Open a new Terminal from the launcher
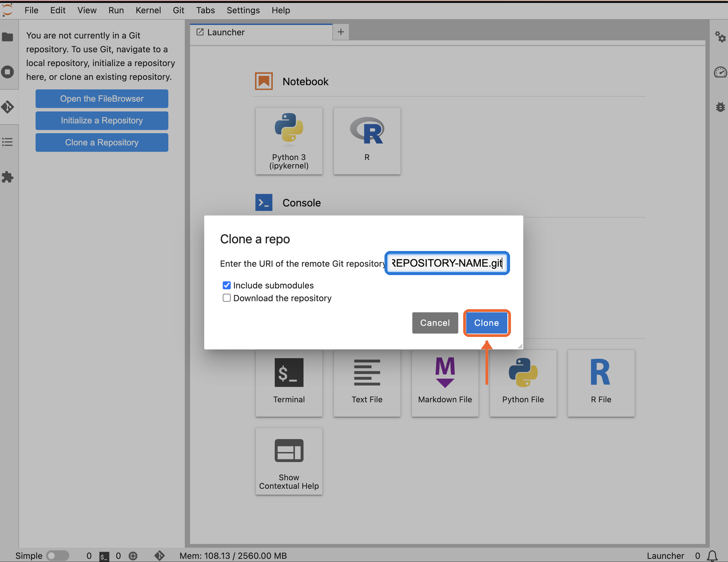728x562 pixels. pos(289,383)
